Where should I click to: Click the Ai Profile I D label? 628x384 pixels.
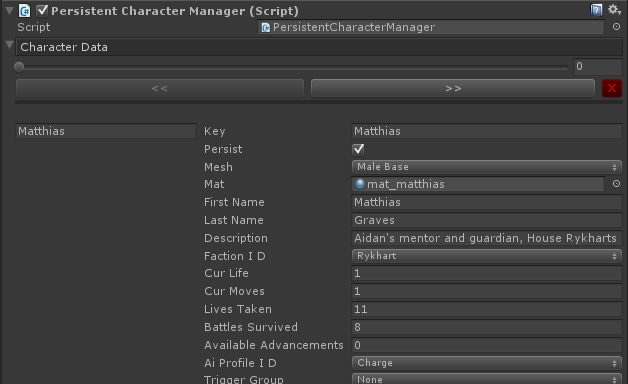240,363
